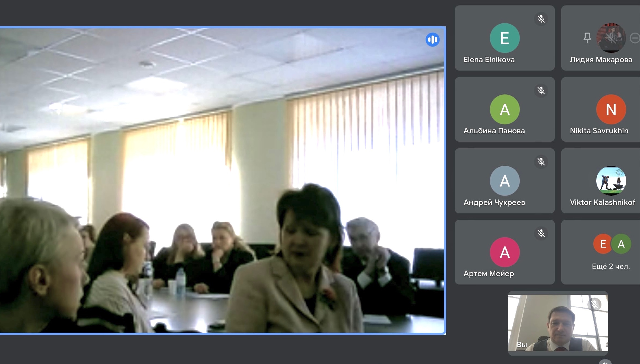Click Альбина Панова's muted mic icon
The width and height of the screenshot is (640, 364).
pos(541,90)
